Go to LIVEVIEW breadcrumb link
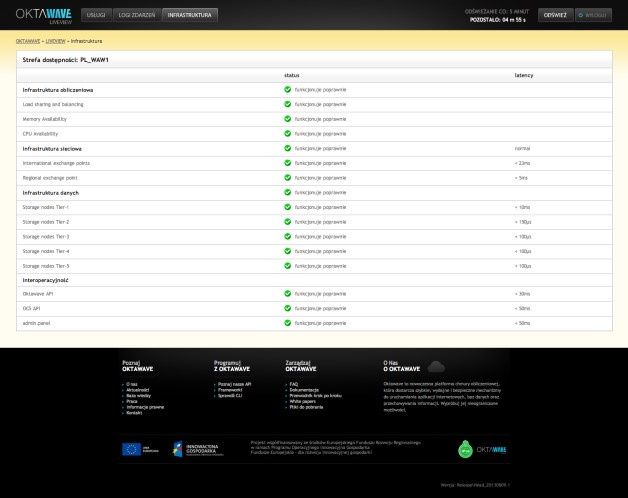This screenshot has width=628, height=498. (55, 41)
